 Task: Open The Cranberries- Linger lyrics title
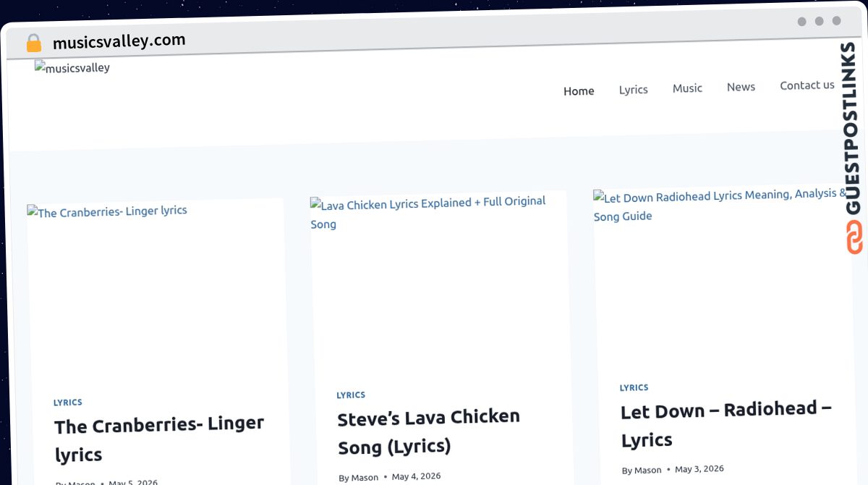click(x=159, y=439)
